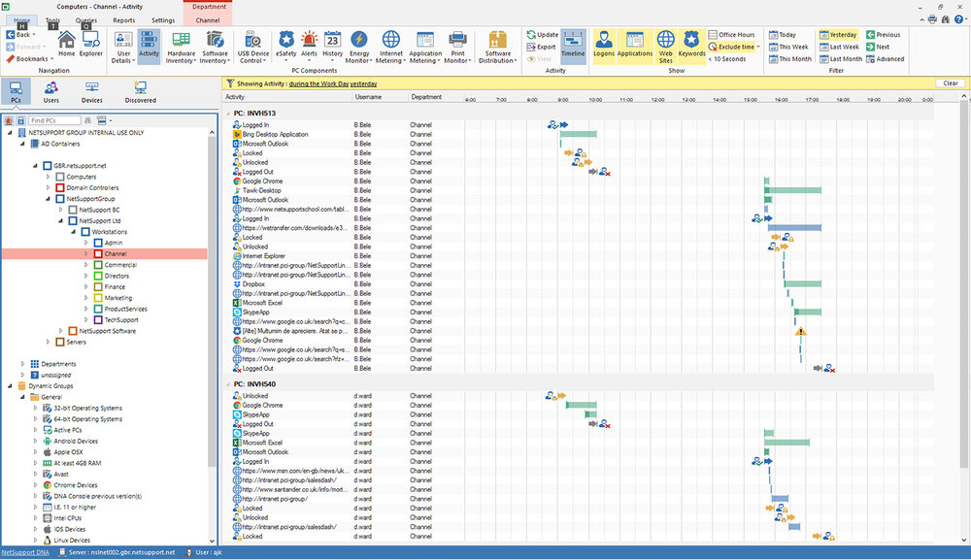Image resolution: width=971 pixels, height=560 pixels.
Task: Expand the Domain Controllers node
Action: (48, 187)
